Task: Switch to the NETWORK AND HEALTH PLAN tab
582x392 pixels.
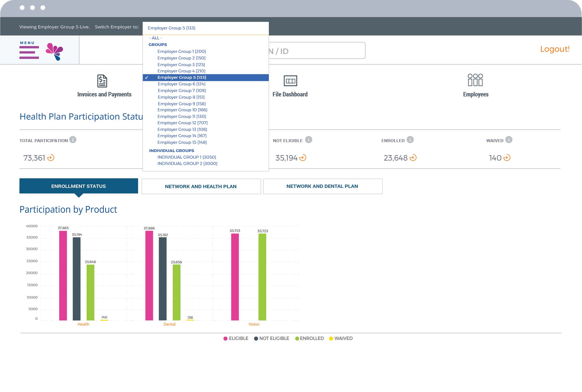Action: (x=201, y=186)
